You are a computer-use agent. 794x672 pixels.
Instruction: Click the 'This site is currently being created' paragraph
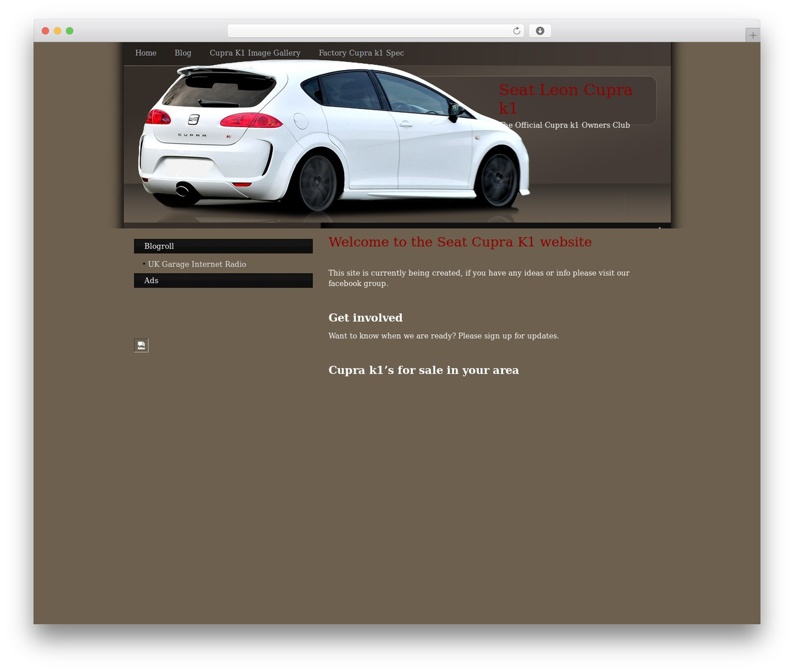coord(479,278)
